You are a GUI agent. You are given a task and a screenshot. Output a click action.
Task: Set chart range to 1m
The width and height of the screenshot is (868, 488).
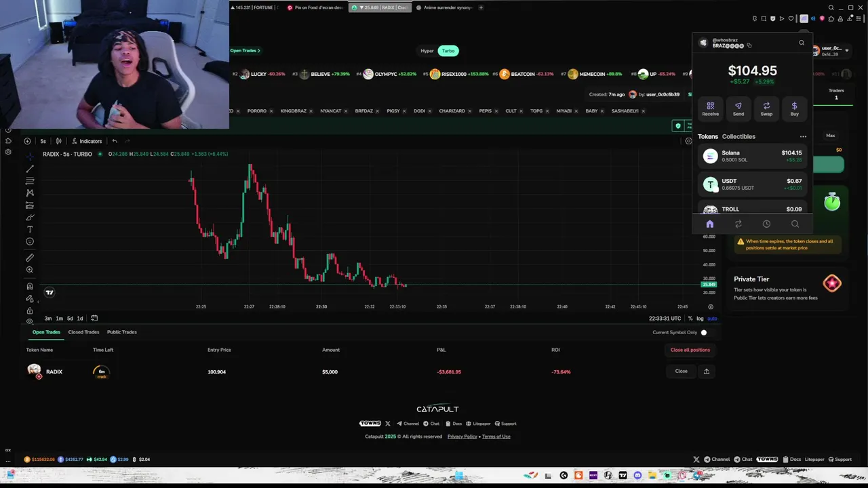pyautogui.click(x=59, y=319)
